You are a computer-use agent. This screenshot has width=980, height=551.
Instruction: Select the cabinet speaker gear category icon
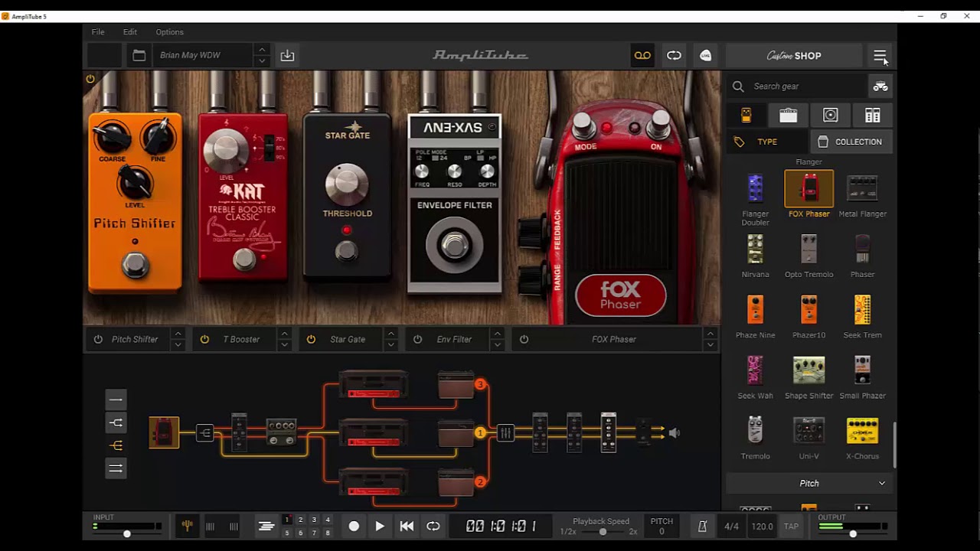coord(830,116)
